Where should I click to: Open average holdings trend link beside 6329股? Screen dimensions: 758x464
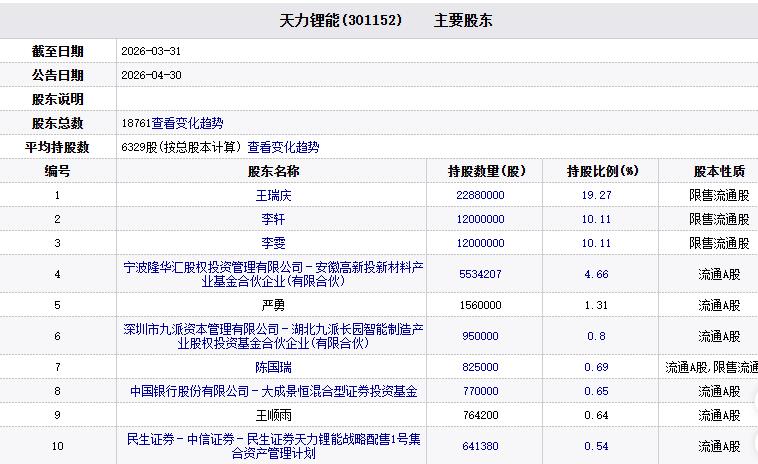(283, 147)
